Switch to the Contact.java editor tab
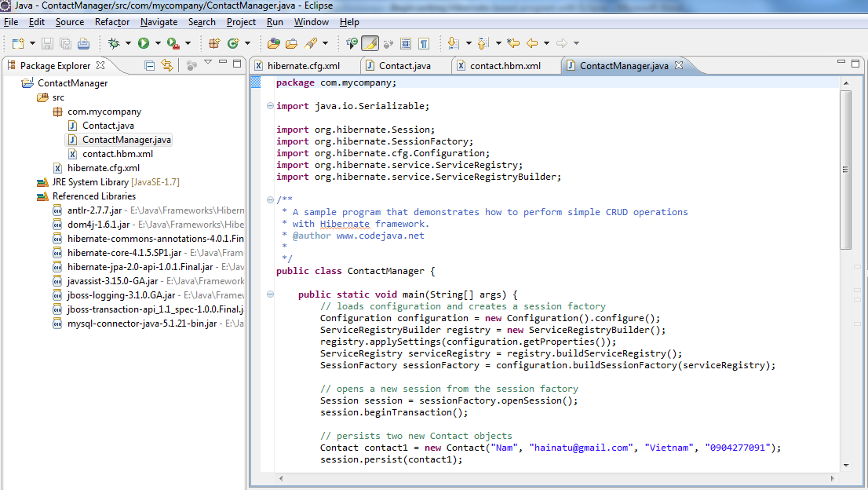This screenshot has height=490, width=868. pos(405,66)
